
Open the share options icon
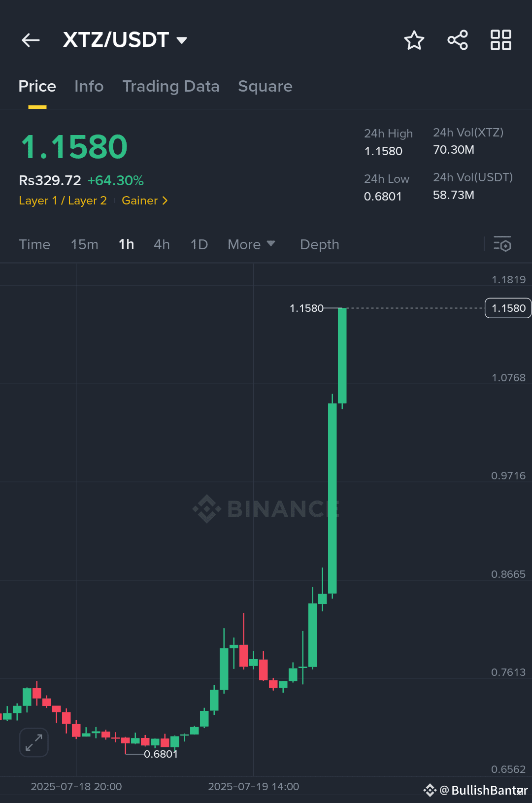(x=457, y=40)
